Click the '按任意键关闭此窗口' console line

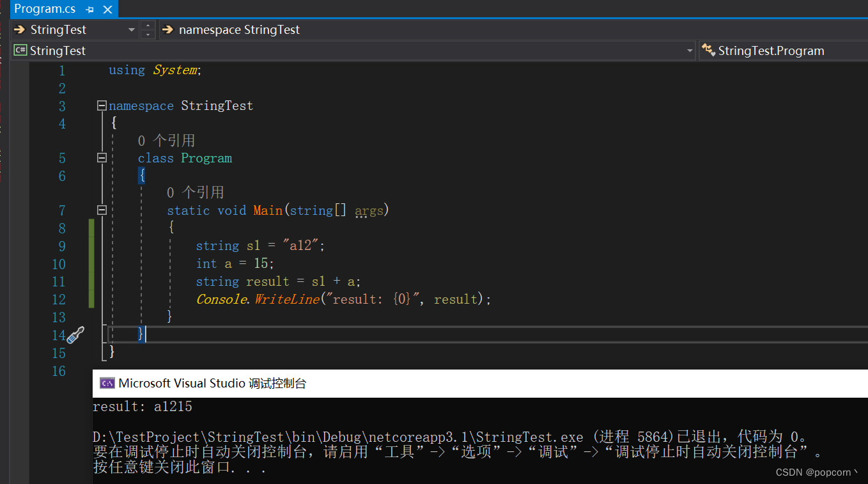tap(180, 467)
